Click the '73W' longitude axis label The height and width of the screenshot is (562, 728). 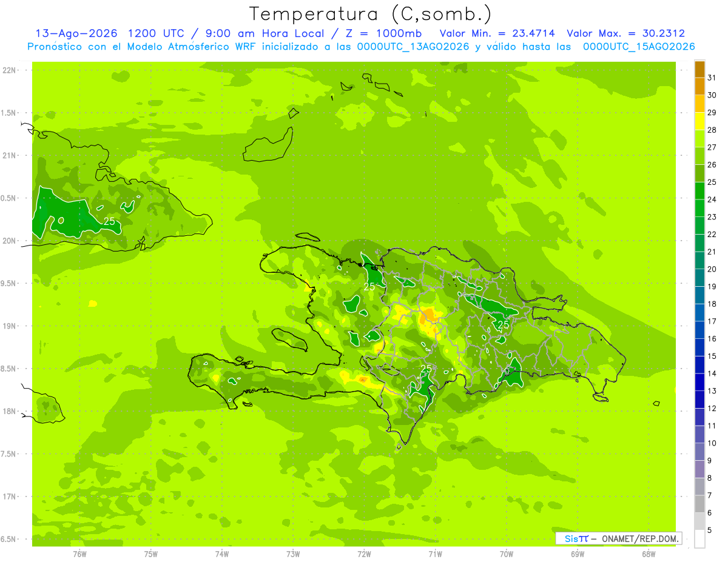293,554
